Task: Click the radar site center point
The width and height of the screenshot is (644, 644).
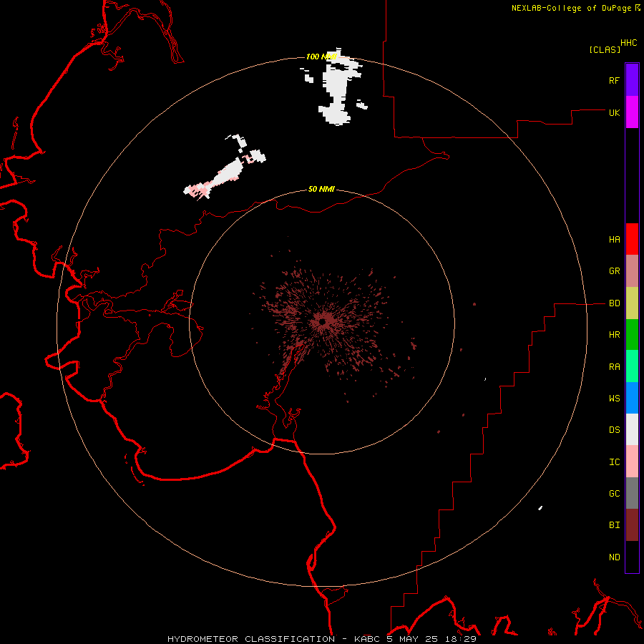Action: (x=323, y=323)
